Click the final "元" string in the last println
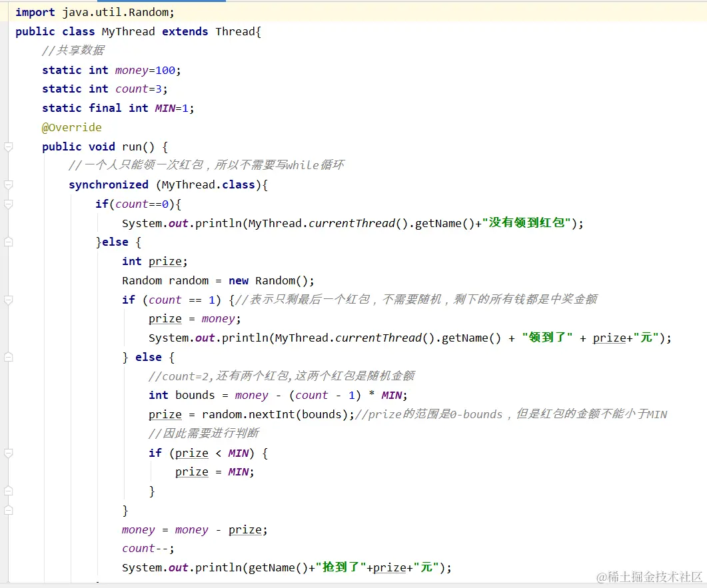 click(x=426, y=568)
